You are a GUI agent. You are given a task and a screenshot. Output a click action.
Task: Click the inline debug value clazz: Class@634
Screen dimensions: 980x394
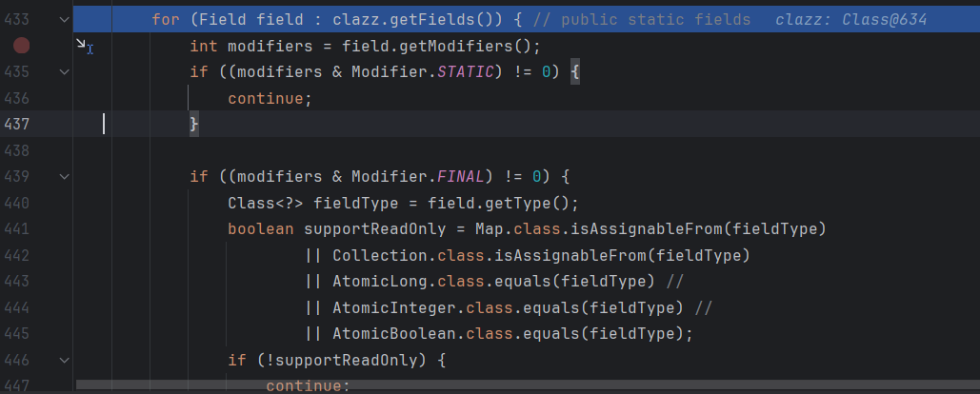pyautogui.click(x=851, y=19)
